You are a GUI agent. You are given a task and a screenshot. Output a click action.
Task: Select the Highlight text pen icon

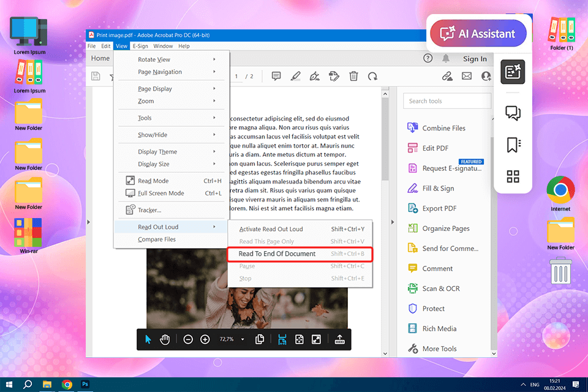[295, 76]
